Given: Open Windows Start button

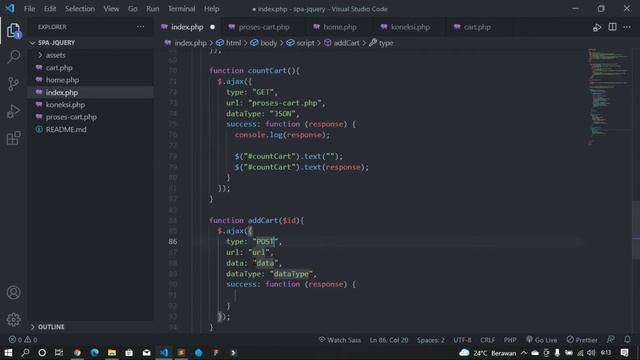Looking at the screenshot, I should pyautogui.click(x=8, y=353).
